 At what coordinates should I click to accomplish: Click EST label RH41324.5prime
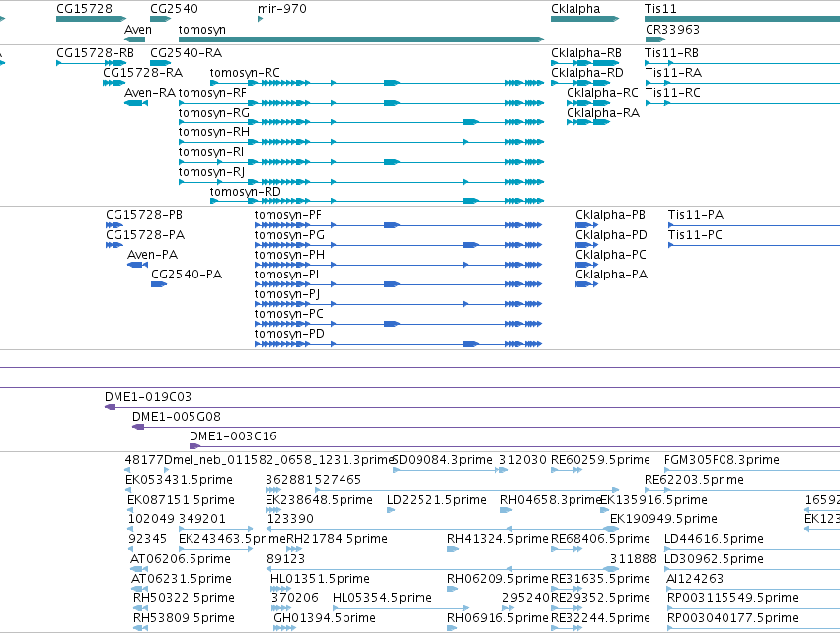tap(498, 539)
